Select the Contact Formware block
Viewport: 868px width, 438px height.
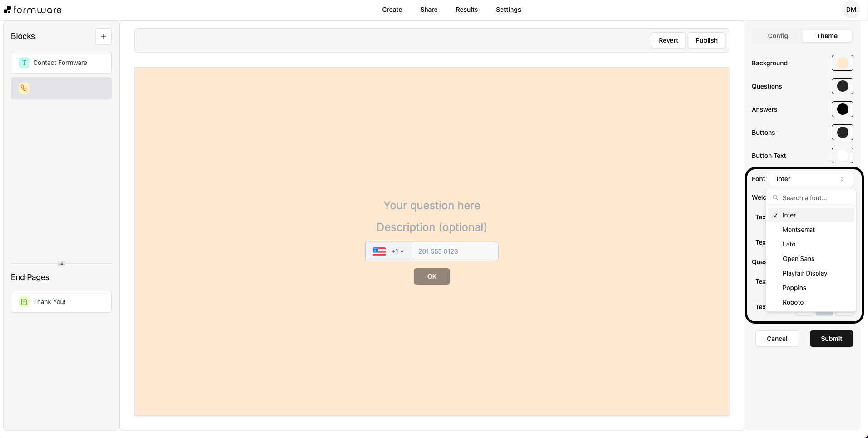click(x=61, y=63)
